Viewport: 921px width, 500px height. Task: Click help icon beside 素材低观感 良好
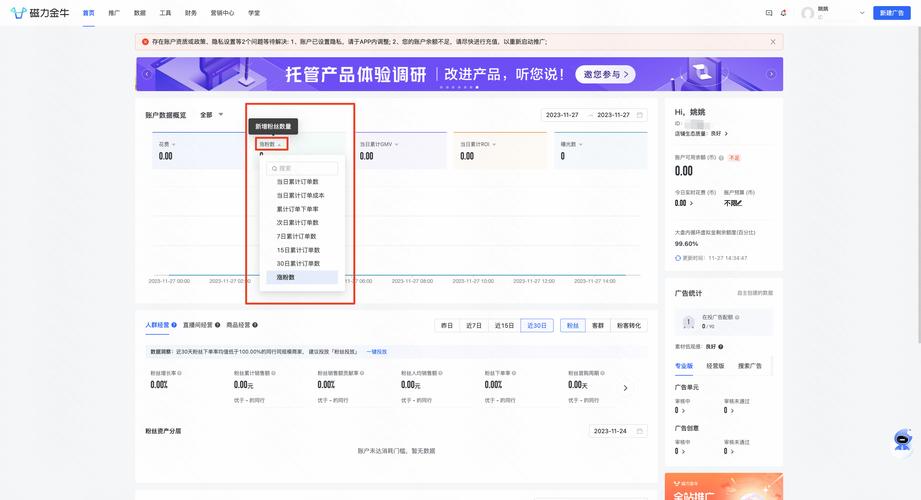pos(721,347)
